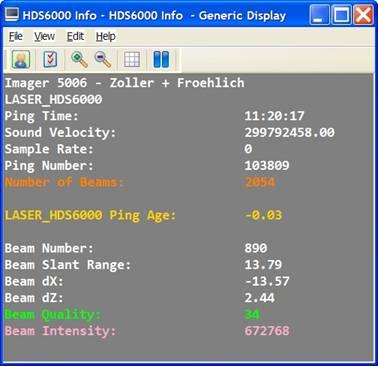Open the Edit menu
Viewport: 378px width, 366px height.
(x=75, y=36)
